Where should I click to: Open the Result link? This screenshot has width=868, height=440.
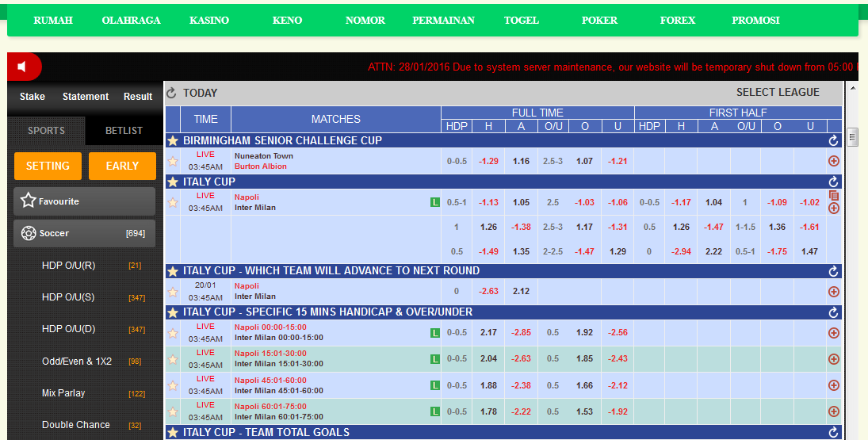(138, 96)
